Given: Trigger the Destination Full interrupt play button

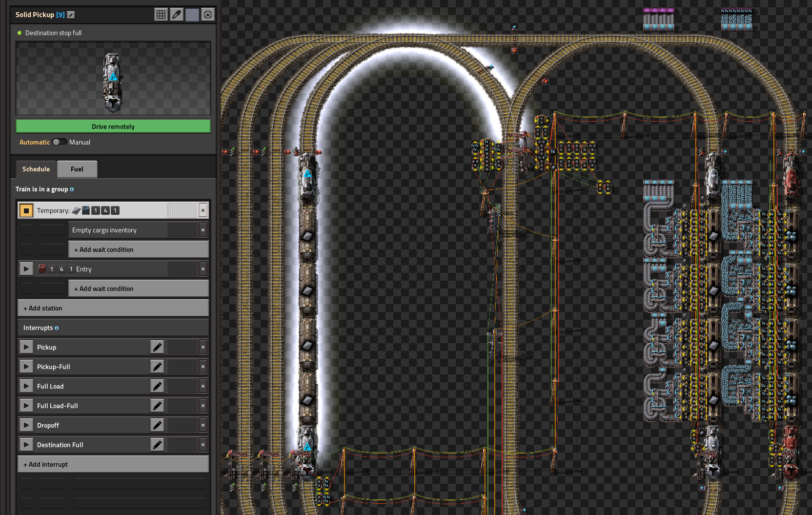Looking at the screenshot, I should click(x=26, y=445).
